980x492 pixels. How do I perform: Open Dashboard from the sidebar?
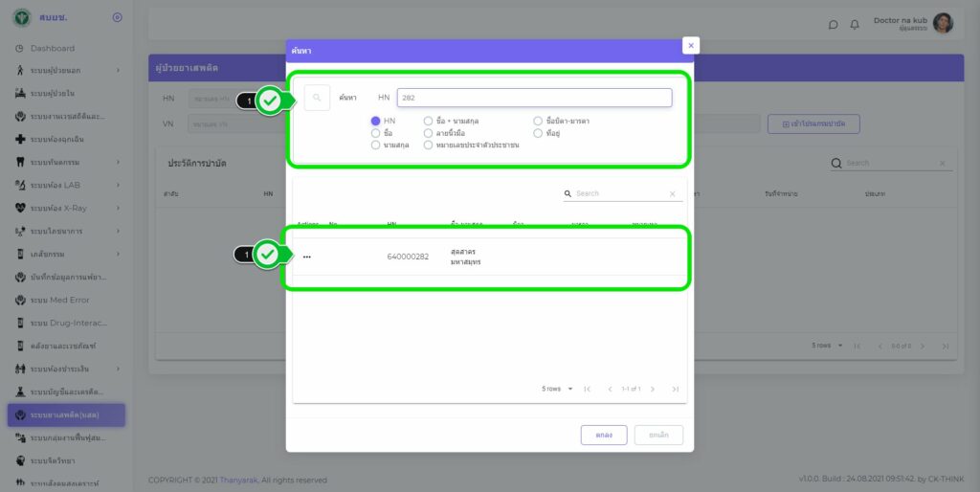coord(52,48)
